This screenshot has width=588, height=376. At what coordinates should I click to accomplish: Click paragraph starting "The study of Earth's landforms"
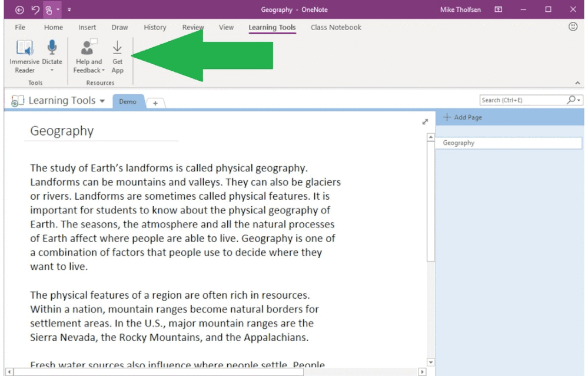click(185, 217)
